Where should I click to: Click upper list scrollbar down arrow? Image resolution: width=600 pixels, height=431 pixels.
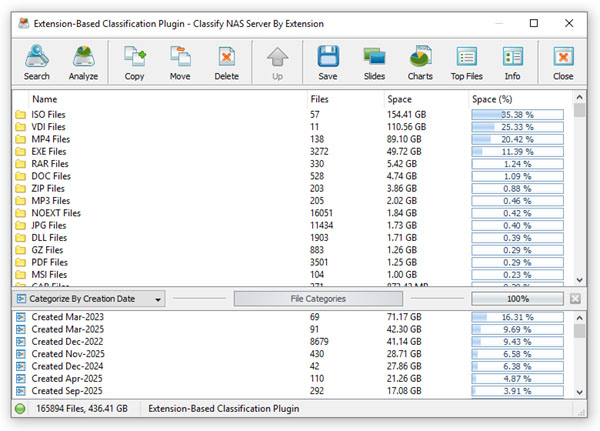[579, 280]
